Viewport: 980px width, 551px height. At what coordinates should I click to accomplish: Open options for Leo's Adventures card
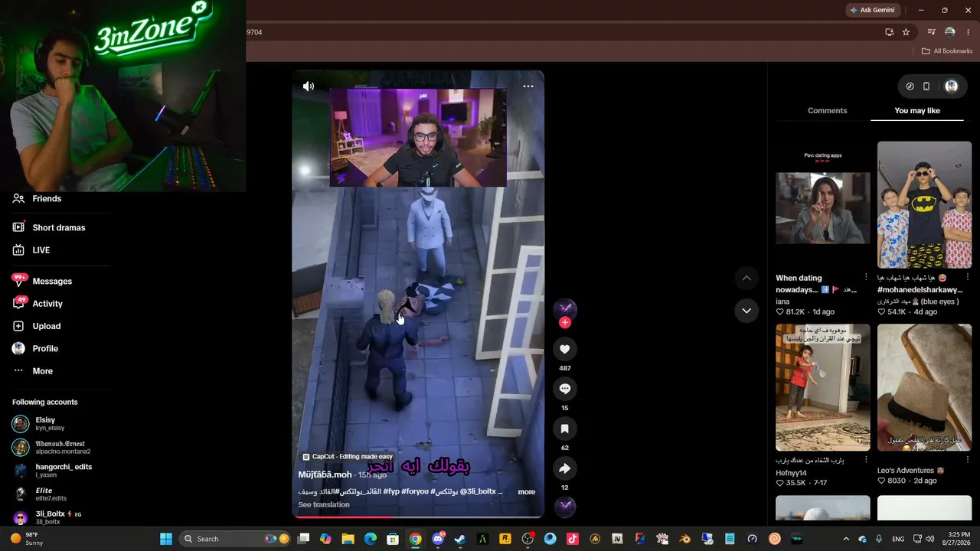(968, 460)
